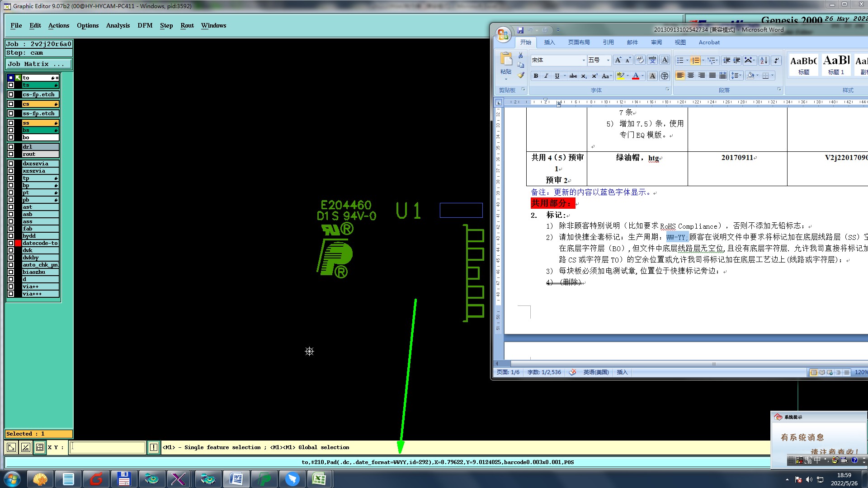Click the Excel icon in the taskbar
Screen dimensions: 868x488
click(319, 479)
